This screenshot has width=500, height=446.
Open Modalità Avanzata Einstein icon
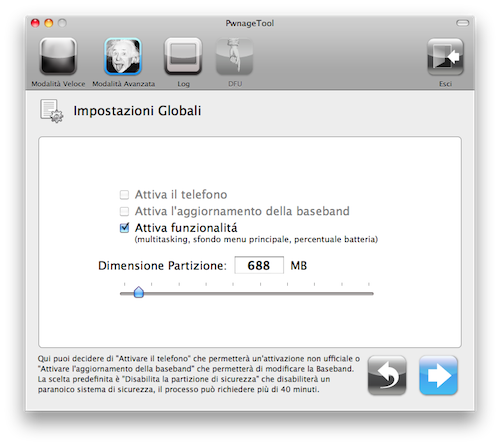point(123,56)
